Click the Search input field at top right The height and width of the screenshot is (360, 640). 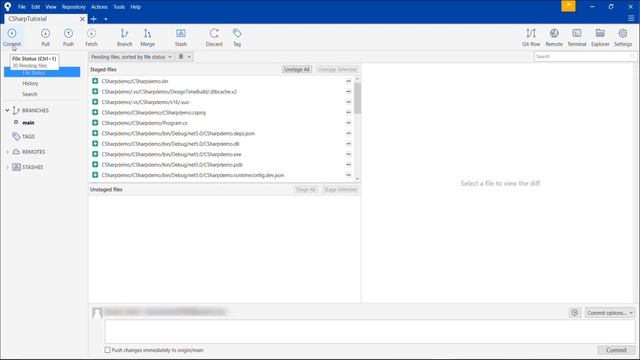(x=585, y=56)
